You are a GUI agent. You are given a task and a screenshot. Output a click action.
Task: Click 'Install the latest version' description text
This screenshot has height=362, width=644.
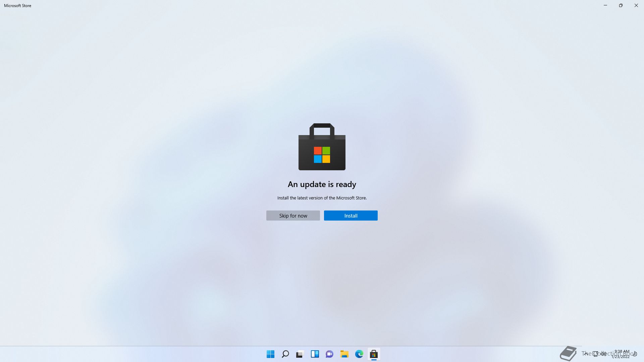click(x=322, y=198)
